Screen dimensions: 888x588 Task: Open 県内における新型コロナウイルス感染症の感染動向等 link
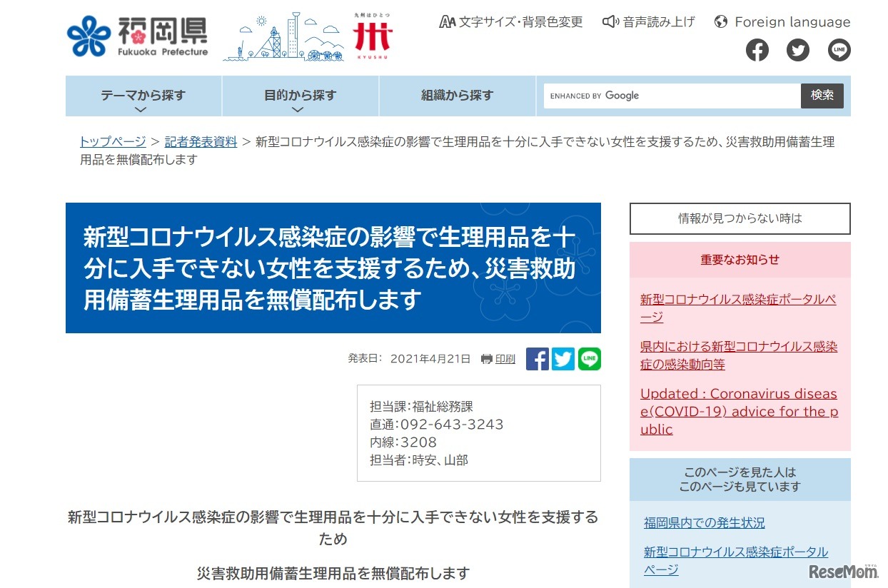point(739,355)
